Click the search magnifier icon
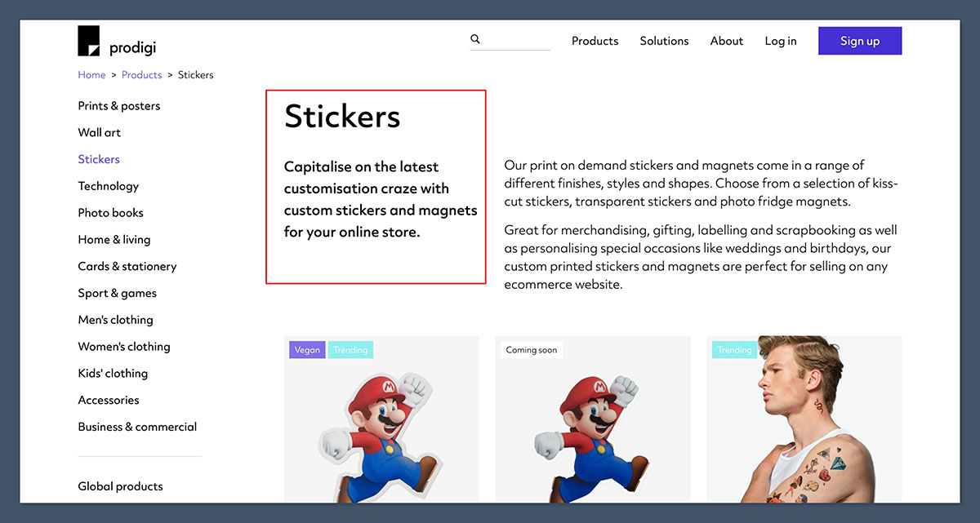This screenshot has height=523, width=980. pos(475,39)
